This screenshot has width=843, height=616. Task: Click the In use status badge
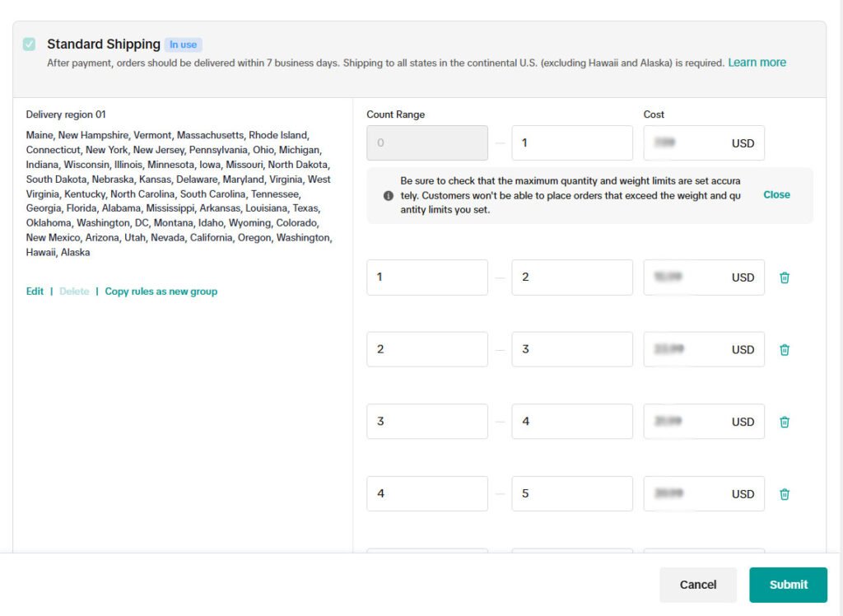coord(184,44)
